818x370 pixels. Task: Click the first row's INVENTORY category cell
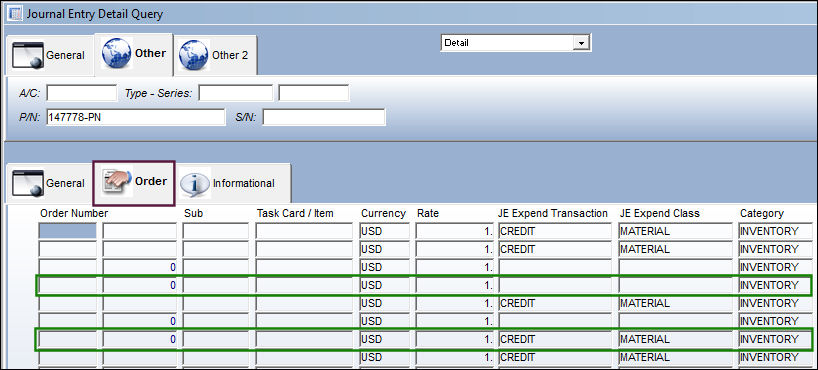tap(775, 231)
